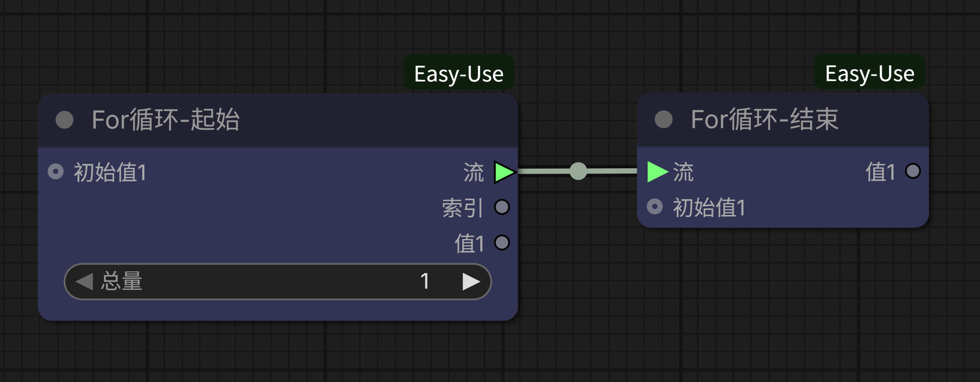
Task: Decrease 总量 with the left arrow
Action: (84, 282)
